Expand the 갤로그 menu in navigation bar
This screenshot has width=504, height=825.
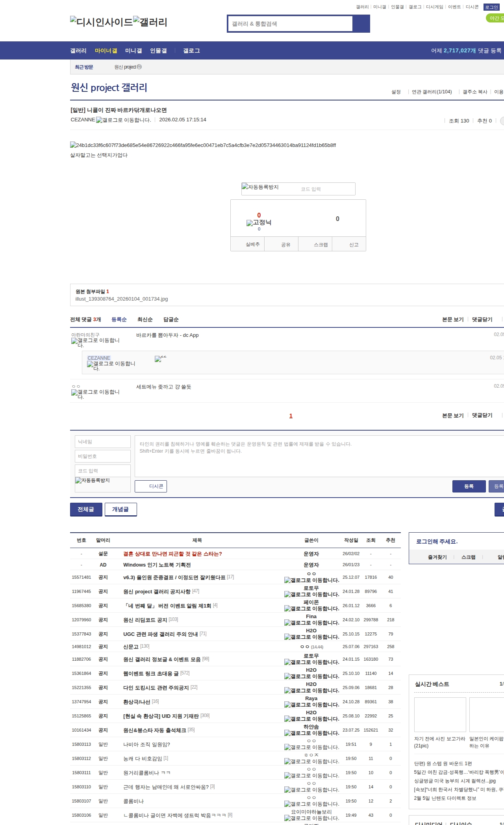click(191, 51)
